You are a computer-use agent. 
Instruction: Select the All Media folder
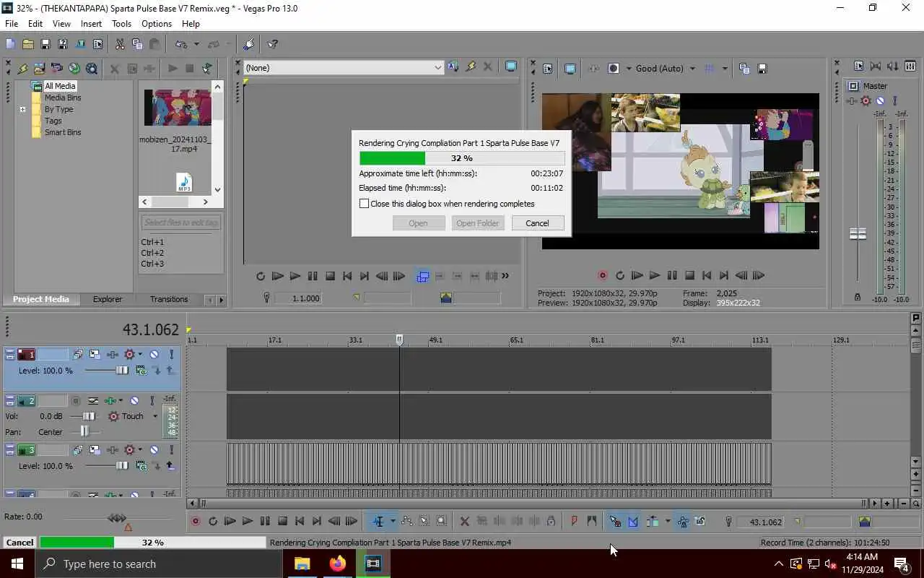pyautogui.click(x=60, y=86)
